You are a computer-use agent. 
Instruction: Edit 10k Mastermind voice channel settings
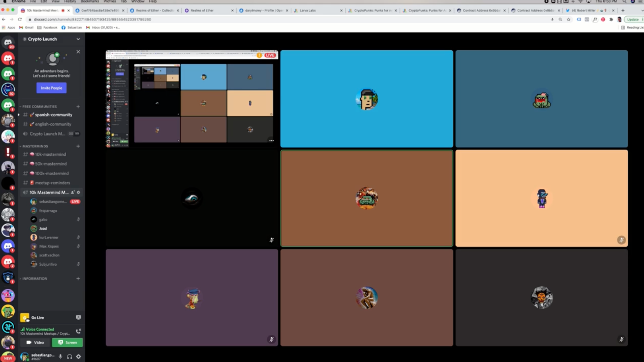[x=78, y=192]
